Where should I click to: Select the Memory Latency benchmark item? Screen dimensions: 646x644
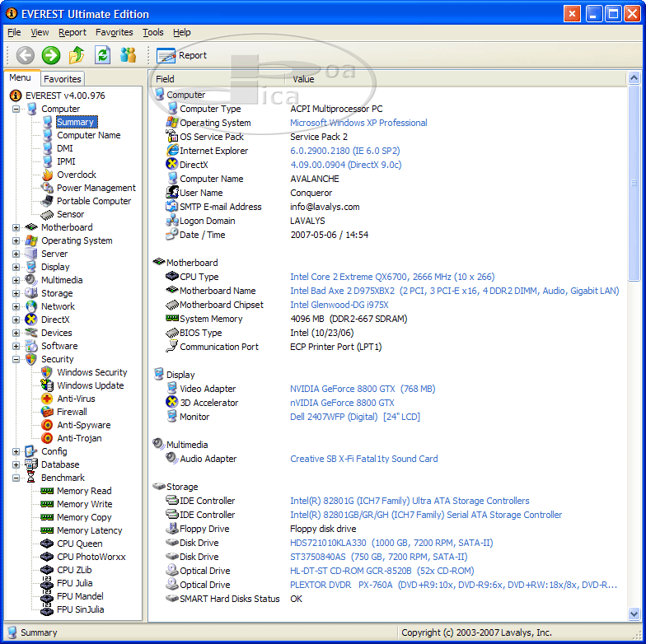point(89,530)
